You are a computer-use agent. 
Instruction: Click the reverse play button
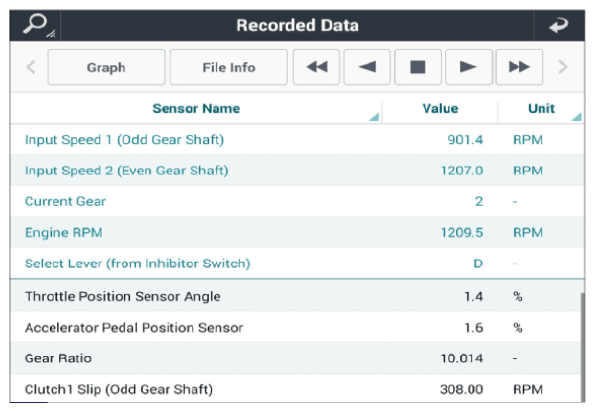point(367,67)
